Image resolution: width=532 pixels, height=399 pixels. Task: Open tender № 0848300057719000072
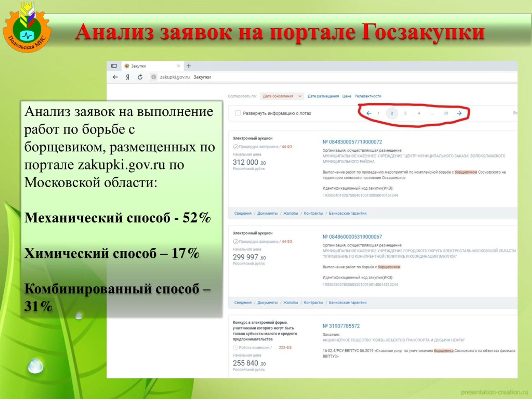point(352,142)
